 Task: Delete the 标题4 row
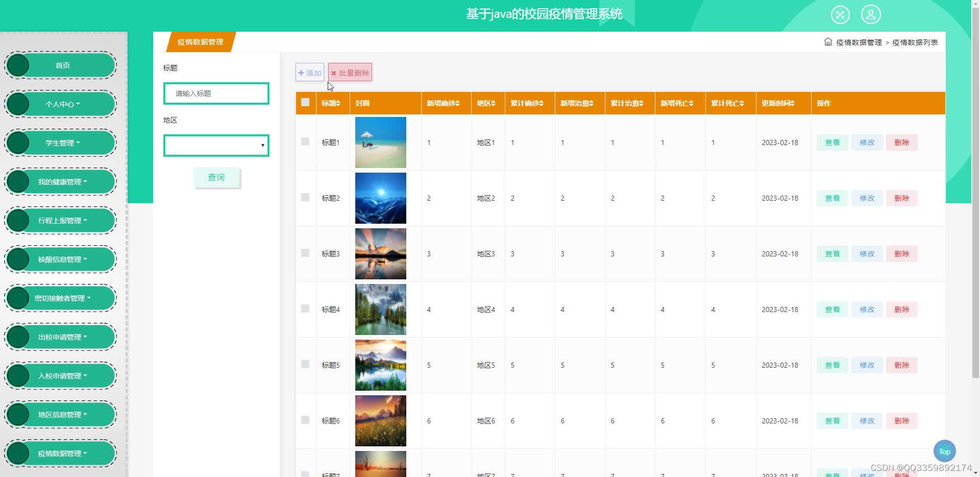pos(902,309)
